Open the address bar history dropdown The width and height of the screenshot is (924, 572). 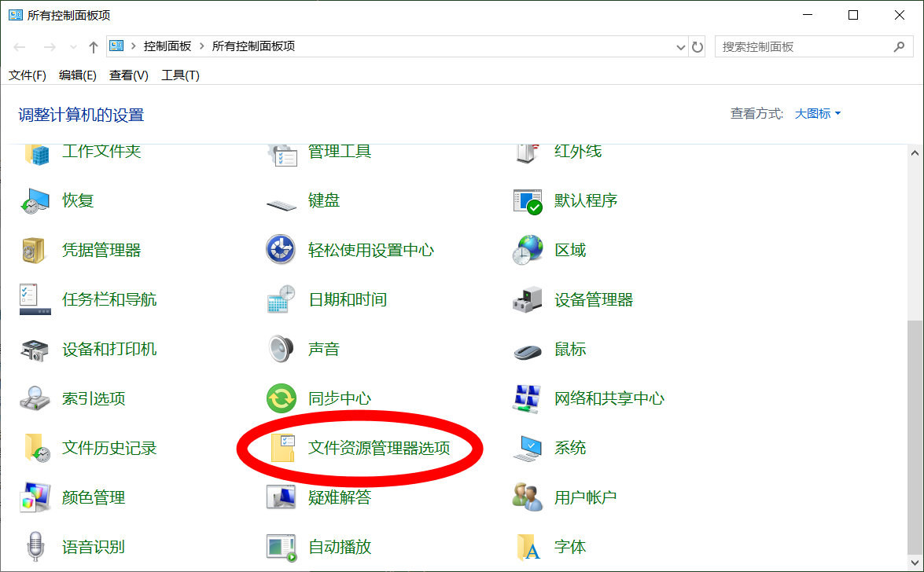point(681,46)
